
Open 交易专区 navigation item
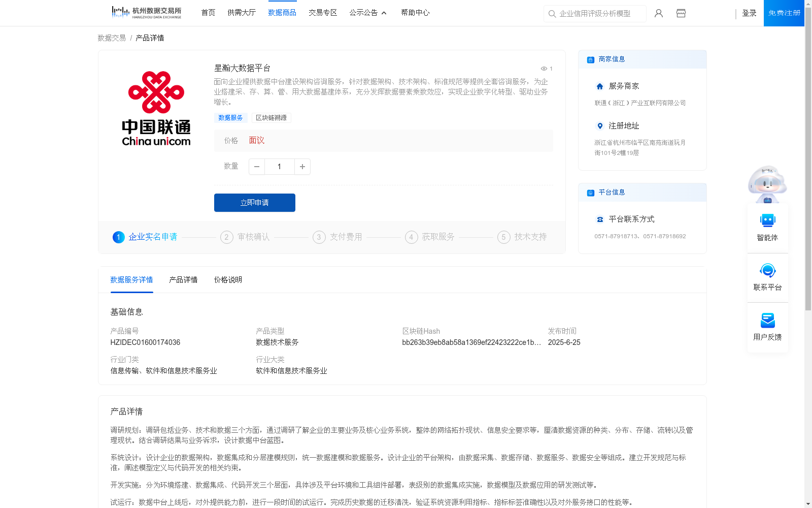[323, 13]
